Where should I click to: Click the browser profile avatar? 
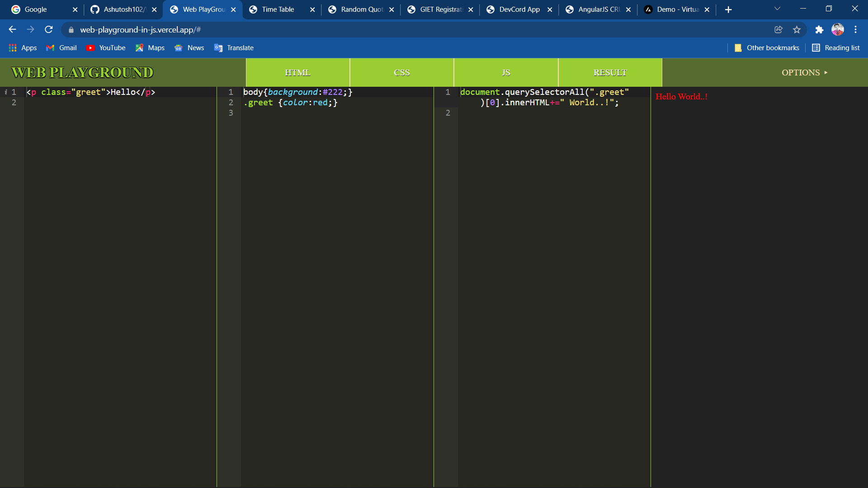coord(839,29)
